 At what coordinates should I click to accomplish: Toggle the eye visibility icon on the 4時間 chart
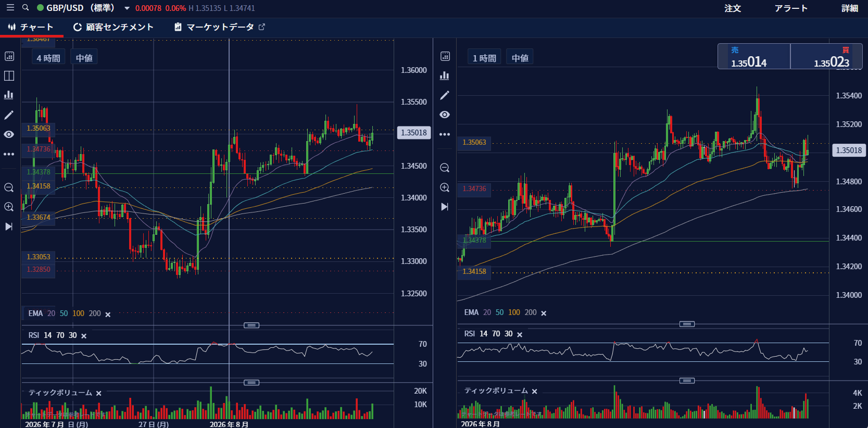click(x=9, y=134)
